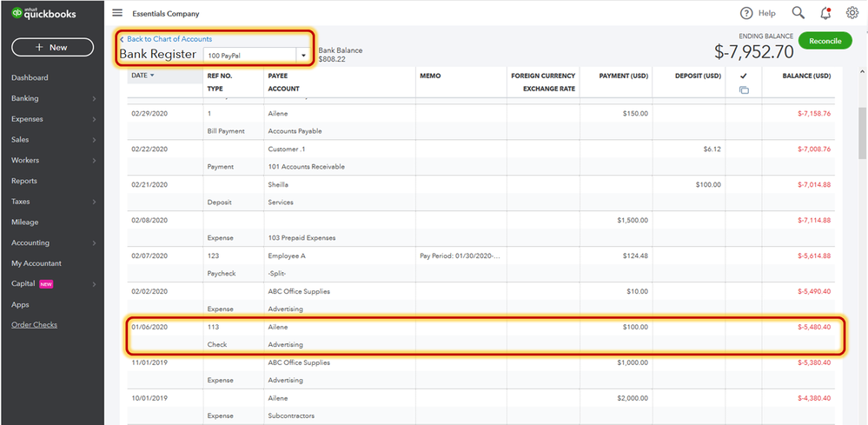The width and height of the screenshot is (868, 425).
Task: Toggle the hamburger navigation menu icon
Action: tap(117, 13)
